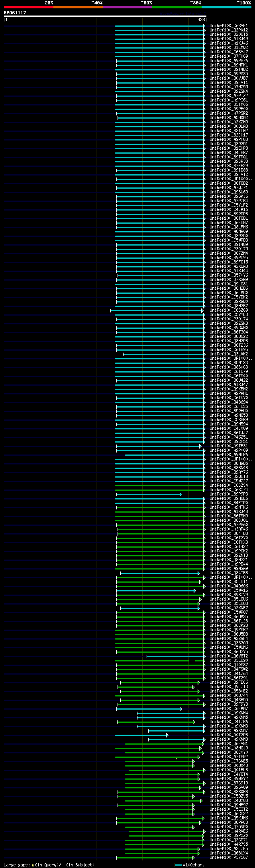
Task: Select the label UniRef100_A9PAS5
Action: click(229, 74)
